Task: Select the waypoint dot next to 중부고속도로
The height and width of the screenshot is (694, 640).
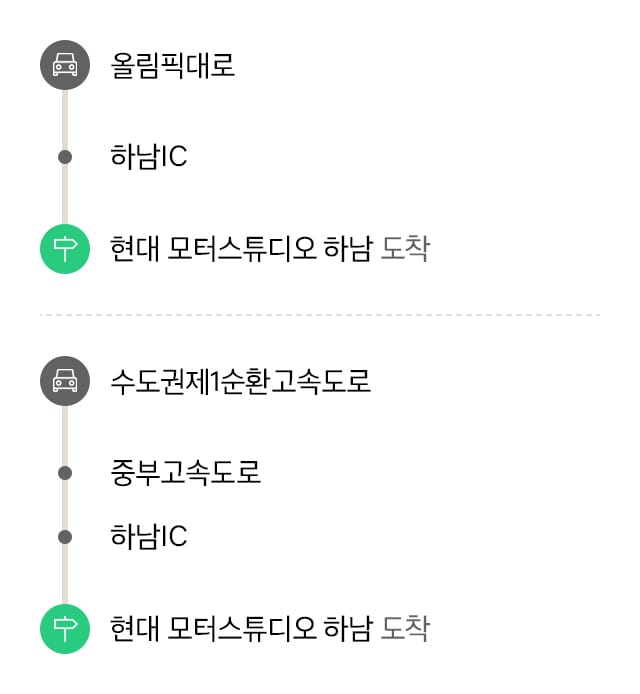Action: [65, 472]
